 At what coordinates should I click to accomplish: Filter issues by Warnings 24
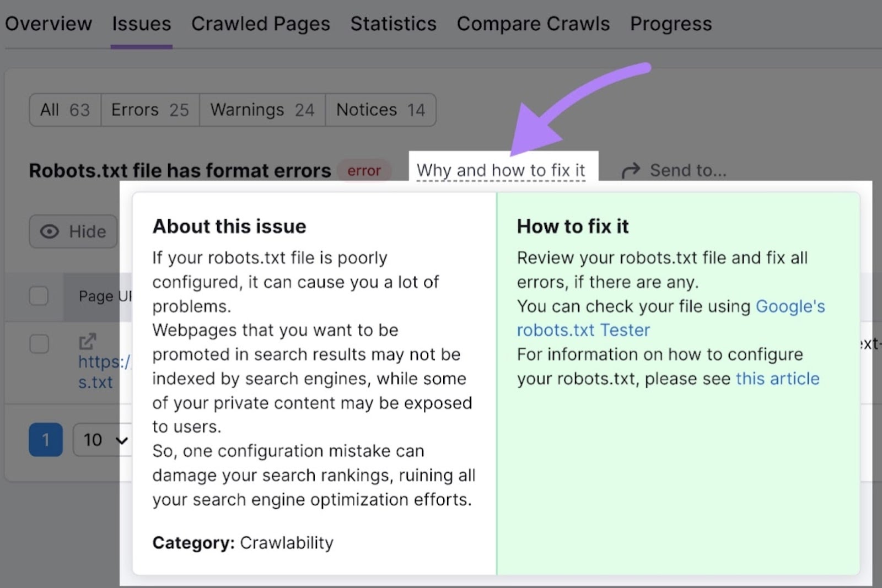pos(262,110)
